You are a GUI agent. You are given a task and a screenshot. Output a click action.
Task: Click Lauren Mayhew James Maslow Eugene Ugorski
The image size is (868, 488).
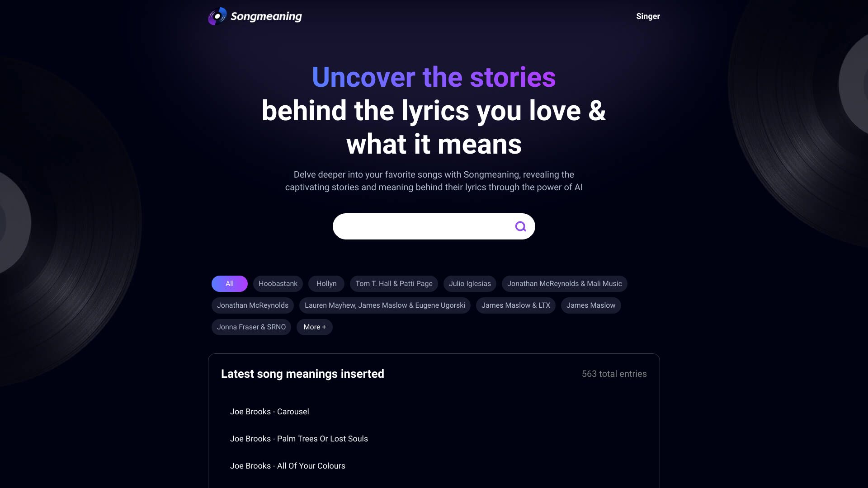(x=385, y=305)
